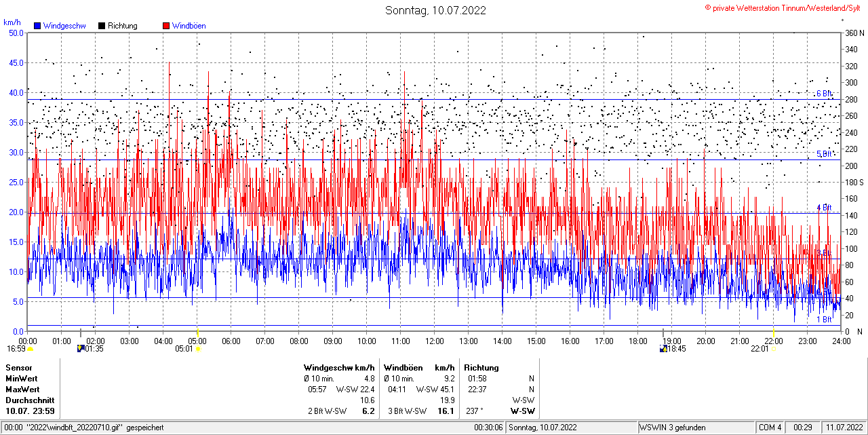Screen dimensions: 868x435
Task: Click the 10.07. 23:59 timestamp label
Action: tap(31, 411)
